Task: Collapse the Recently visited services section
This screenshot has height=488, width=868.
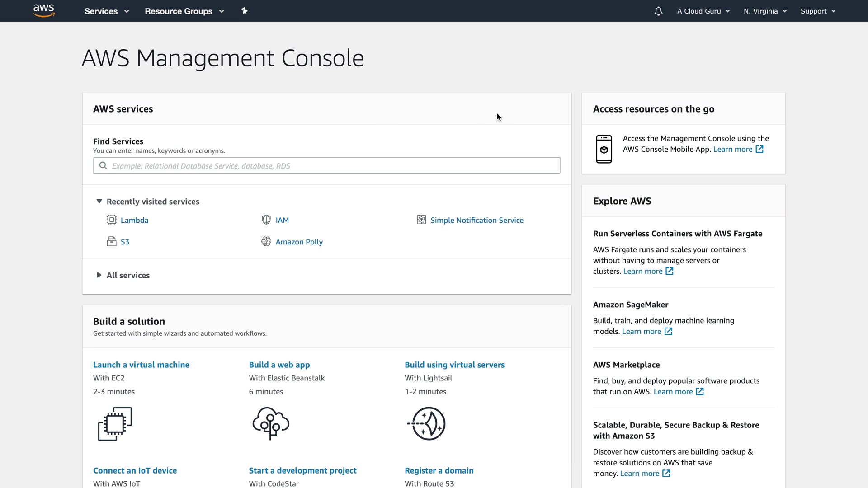Action: (99, 202)
